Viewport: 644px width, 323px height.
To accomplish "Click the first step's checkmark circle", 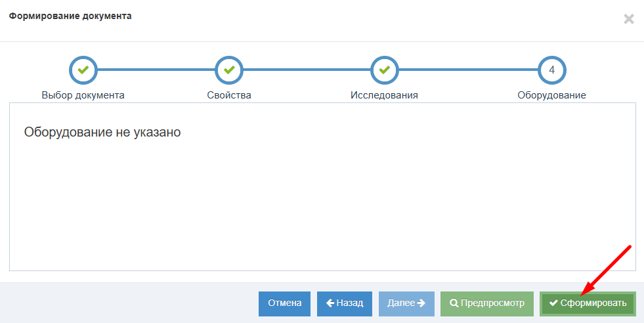I will point(83,70).
